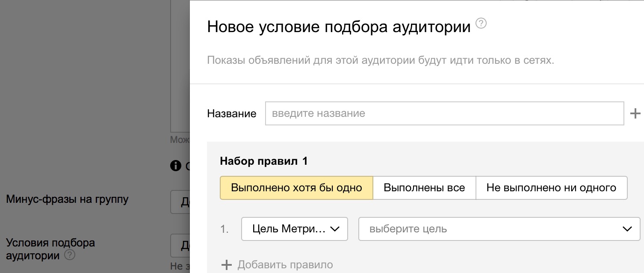
Task: Click the highlighted yellow condition segment
Action: pyautogui.click(x=296, y=187)
